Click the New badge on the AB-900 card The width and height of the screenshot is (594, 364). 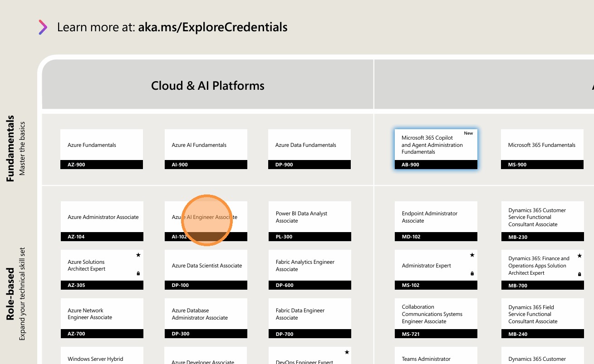coord(468,133)
